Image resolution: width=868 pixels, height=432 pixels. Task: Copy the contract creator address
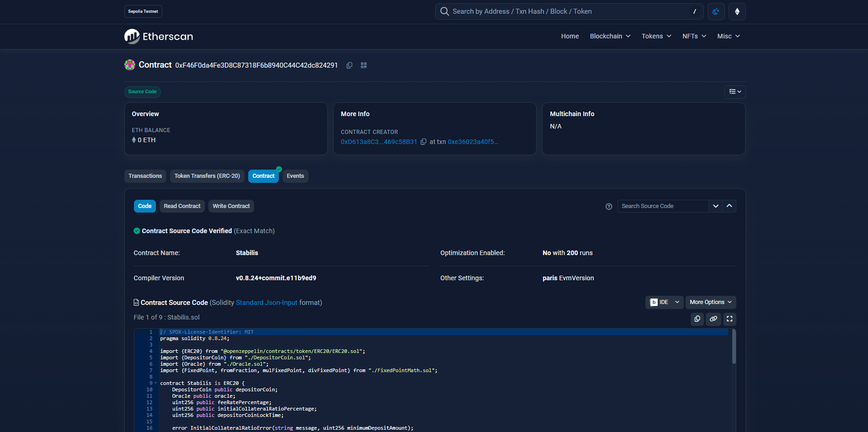423,142
